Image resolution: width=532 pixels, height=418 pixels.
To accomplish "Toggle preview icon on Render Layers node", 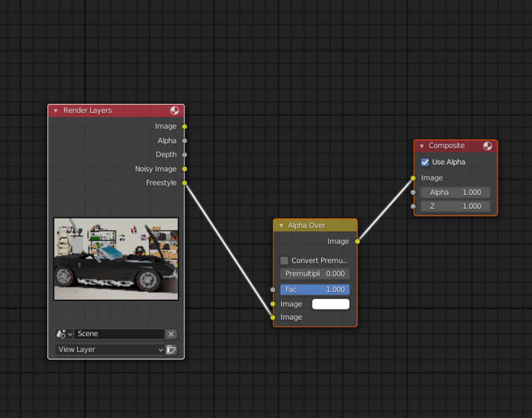I will 175,111.
